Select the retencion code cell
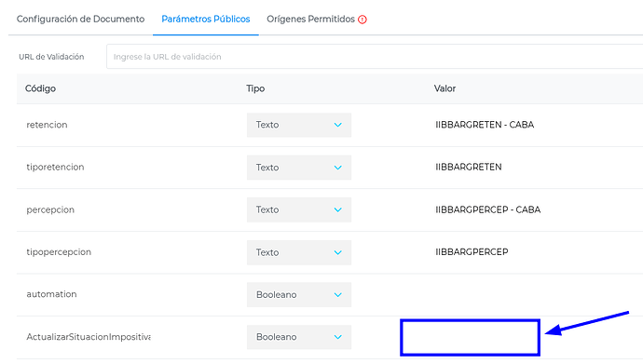Viewport: 643px width, 364px height. click(47, 125)
